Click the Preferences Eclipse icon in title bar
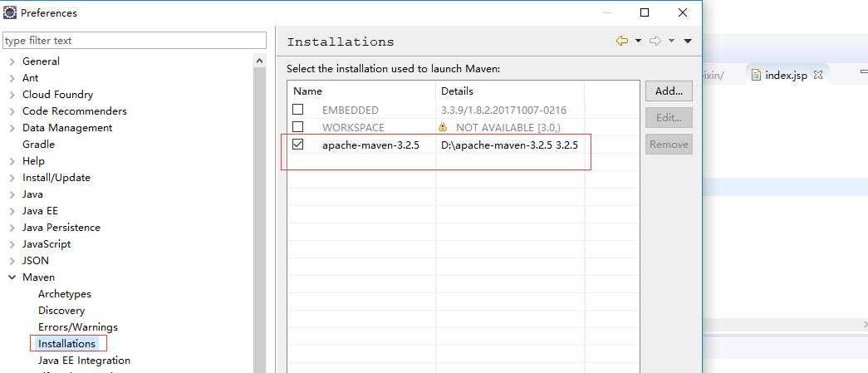 (10, 12)
